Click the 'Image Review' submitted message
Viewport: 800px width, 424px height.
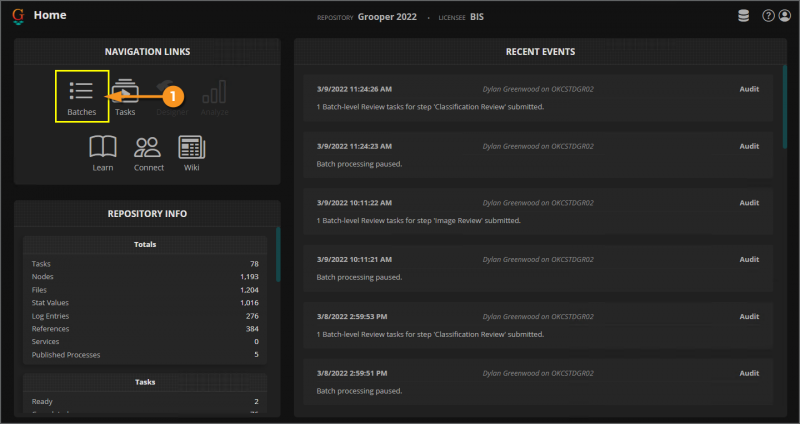point(418,220)
